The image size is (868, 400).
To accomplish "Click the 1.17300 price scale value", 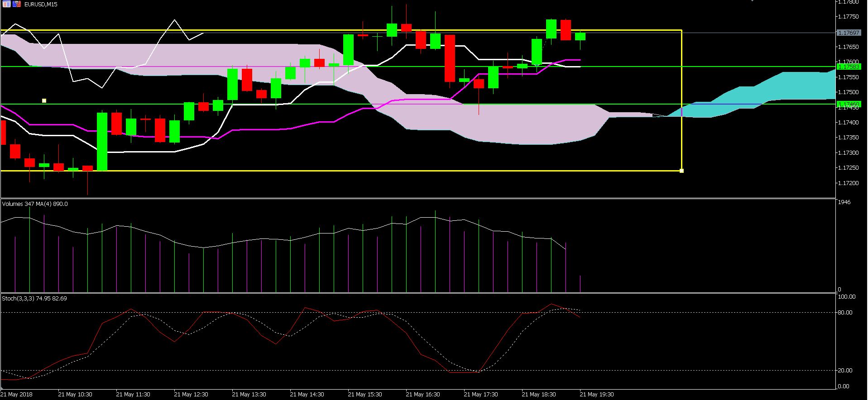I will pos(848,153).
